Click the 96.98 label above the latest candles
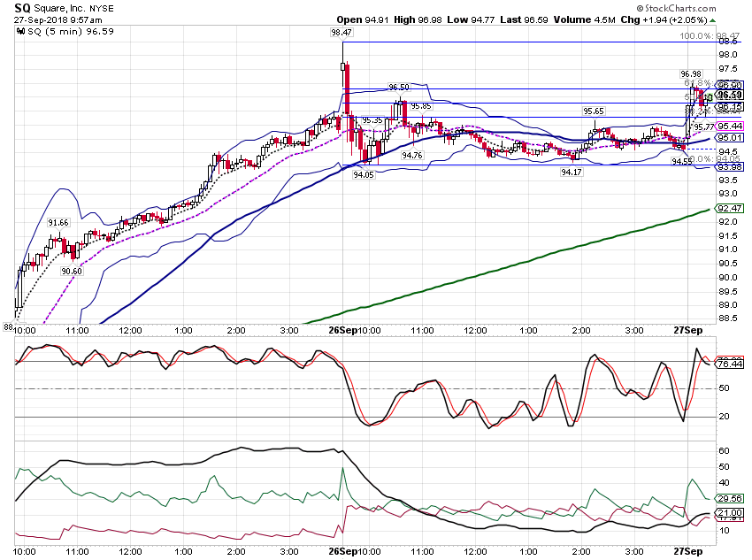 click(x=691, y=73)
